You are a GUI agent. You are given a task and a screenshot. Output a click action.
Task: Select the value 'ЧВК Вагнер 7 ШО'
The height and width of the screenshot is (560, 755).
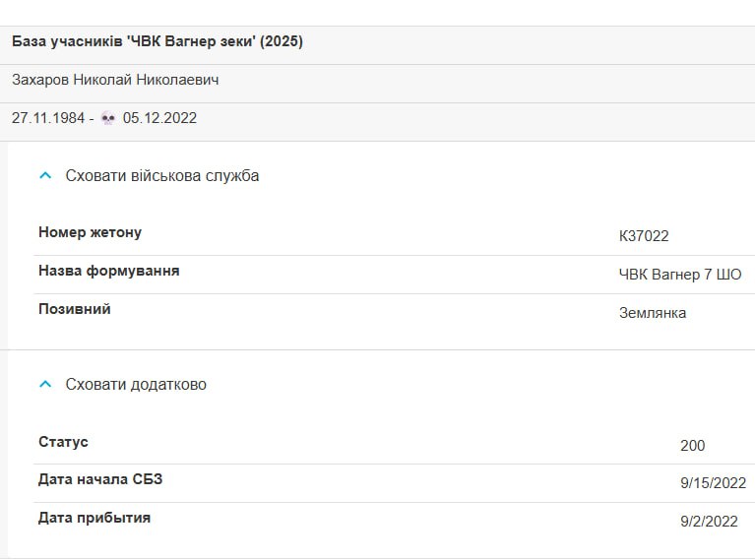click(680, 275)
